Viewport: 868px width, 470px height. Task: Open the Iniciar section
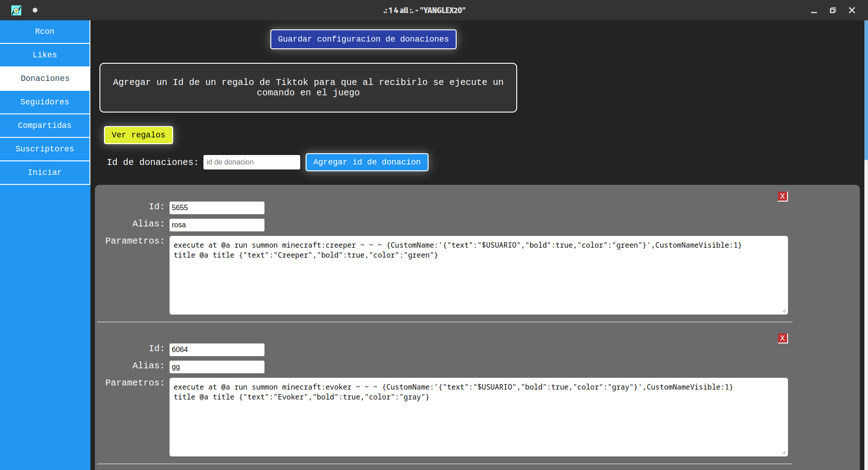click(45, 173)
